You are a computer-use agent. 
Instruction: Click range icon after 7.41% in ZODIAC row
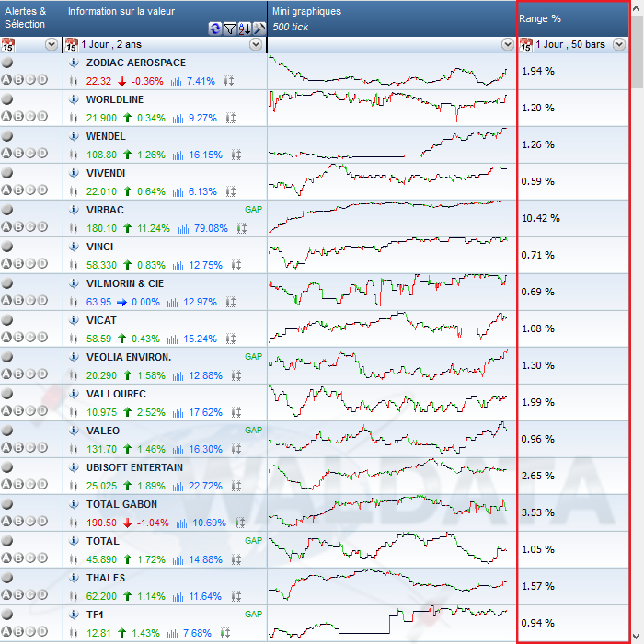pyautogui.click(x=229, y=81)
